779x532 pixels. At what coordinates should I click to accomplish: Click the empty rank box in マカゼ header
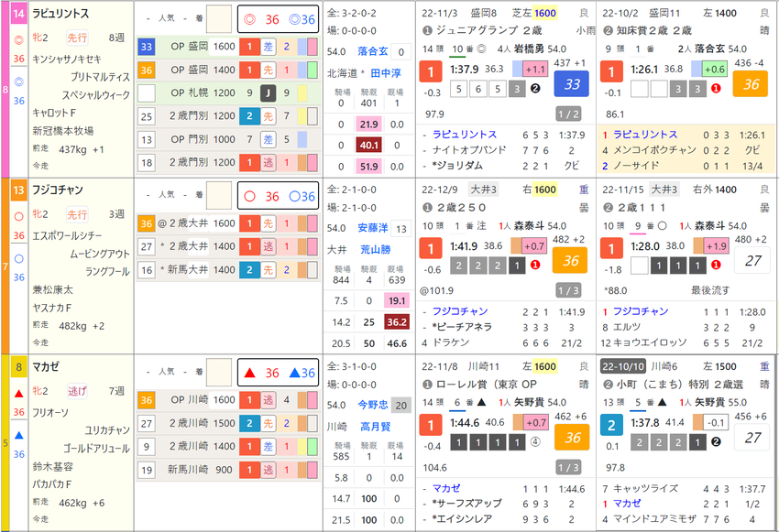pyautogui.click(x=219, y=372)
